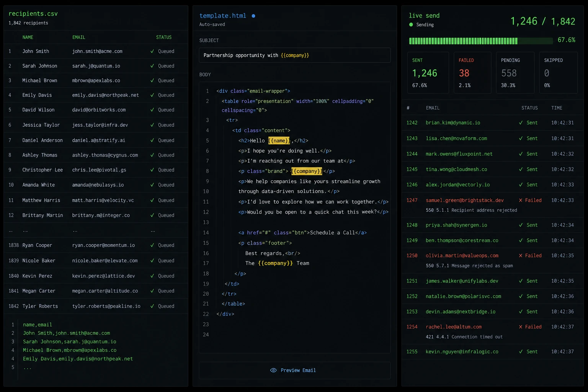Open the template.html tab
This screenshot has width=588, height=392.
[223, 16]
